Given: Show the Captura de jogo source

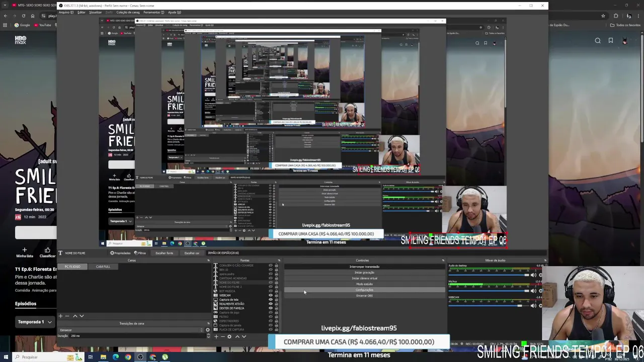Looking at the screenshot, I should 270,312.
